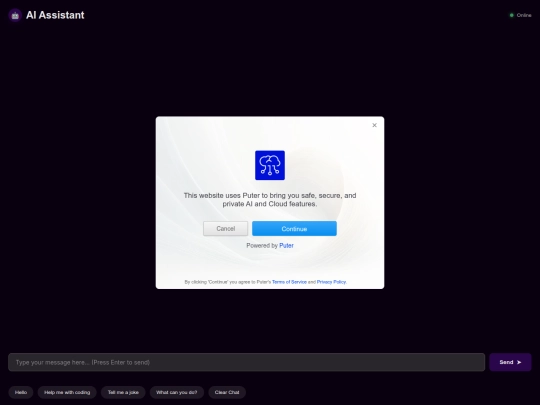
Task: Click the green Online status indicator
Action: point(511,15)
